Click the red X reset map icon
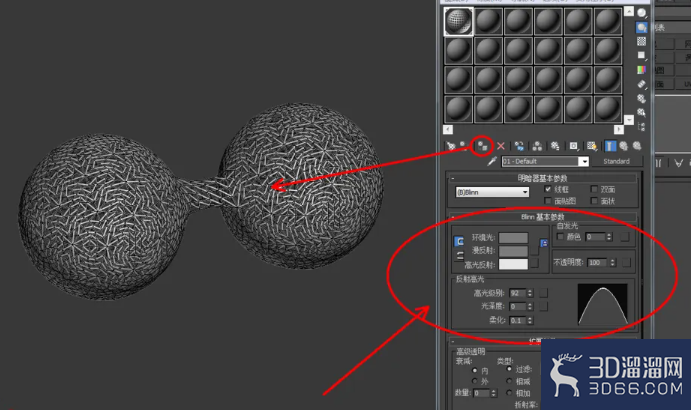Viewport: 691px width, 410px height. click(x=501, y=146)
